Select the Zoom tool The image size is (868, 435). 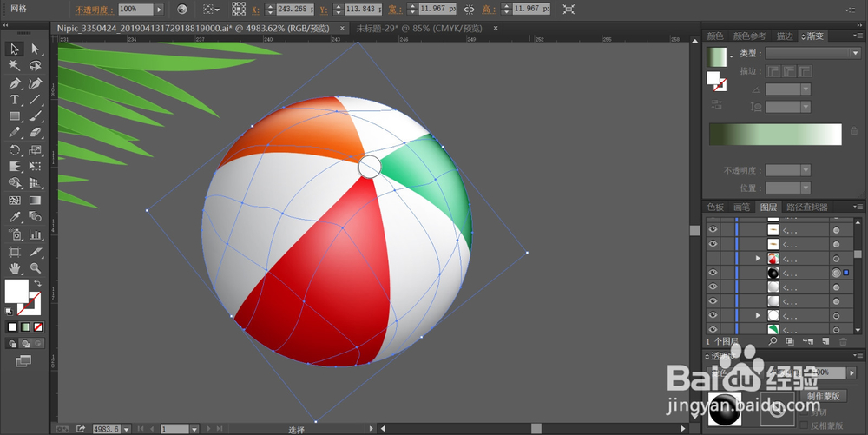(36, 268)
